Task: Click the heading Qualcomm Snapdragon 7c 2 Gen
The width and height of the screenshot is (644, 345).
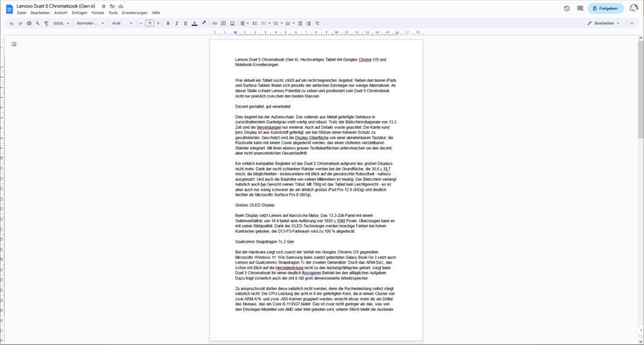Action: 264,242
